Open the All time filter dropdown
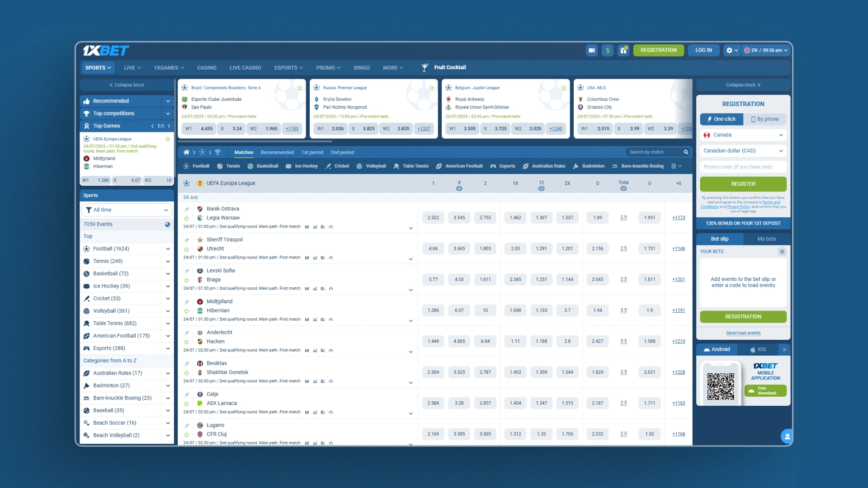 (x=127, y=210)
